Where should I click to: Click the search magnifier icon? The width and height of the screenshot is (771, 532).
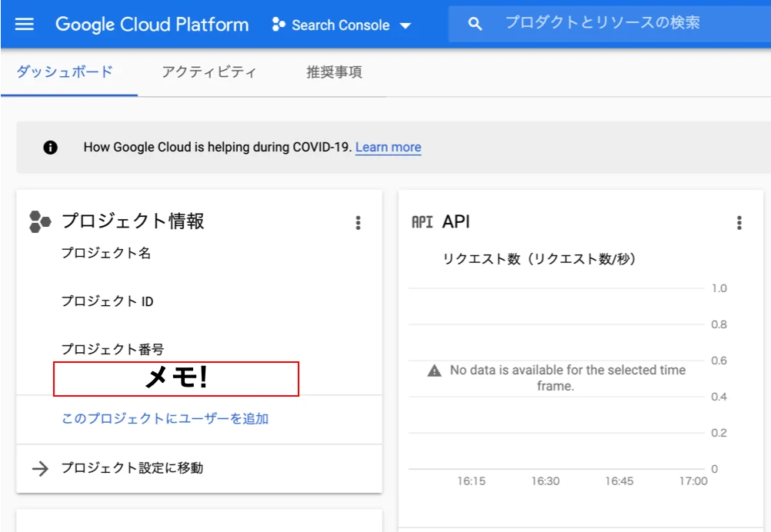coord(475,23)
